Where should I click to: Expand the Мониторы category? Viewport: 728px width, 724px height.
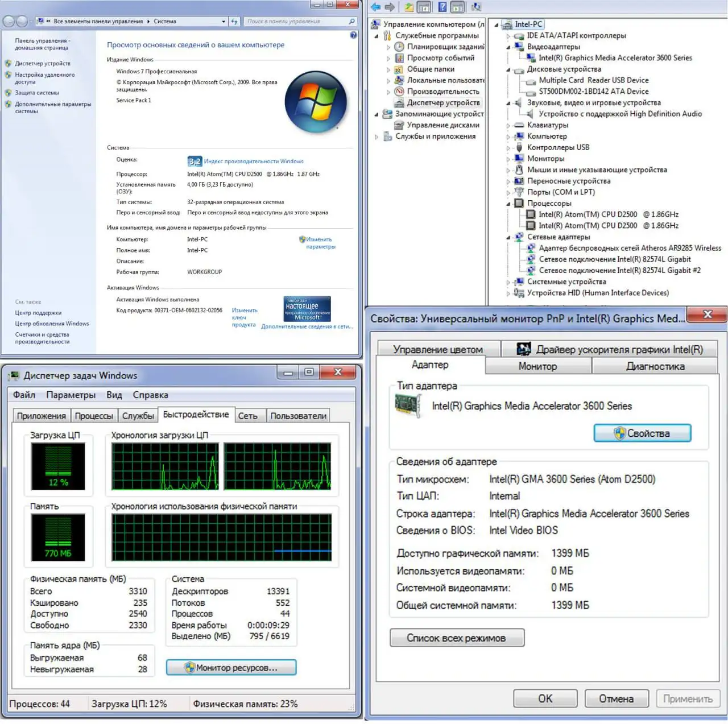coord(508,159)
